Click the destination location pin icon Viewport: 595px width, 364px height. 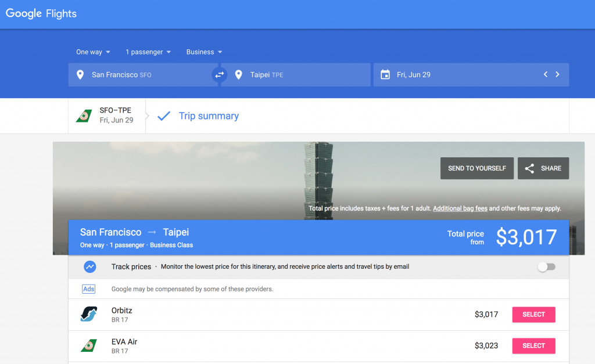click(238, 75)
